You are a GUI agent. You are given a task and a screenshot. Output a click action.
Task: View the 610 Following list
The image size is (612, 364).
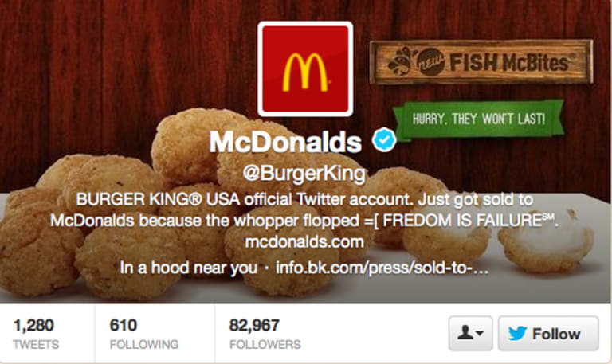tap(143, 334)
